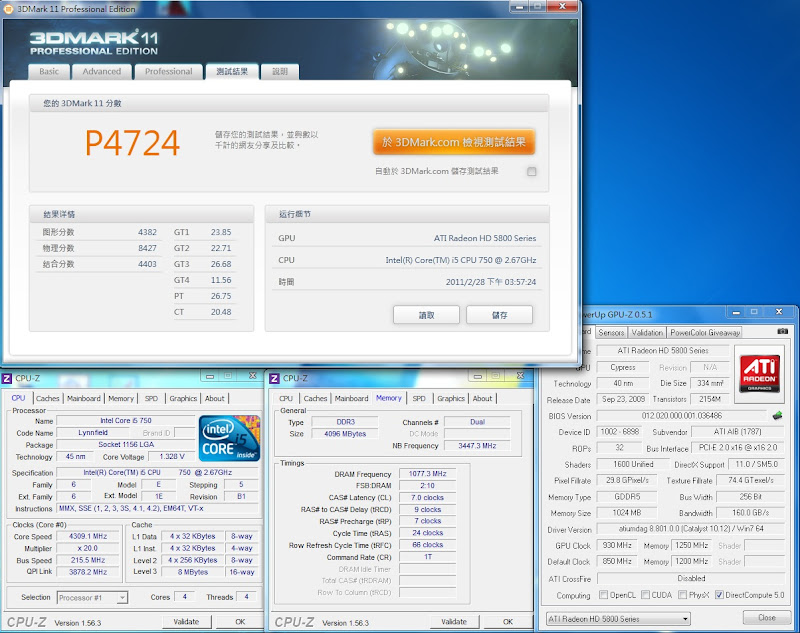Open the Mainboard tab in left CPU-Z window
The image size is (800, 633).
84,398
